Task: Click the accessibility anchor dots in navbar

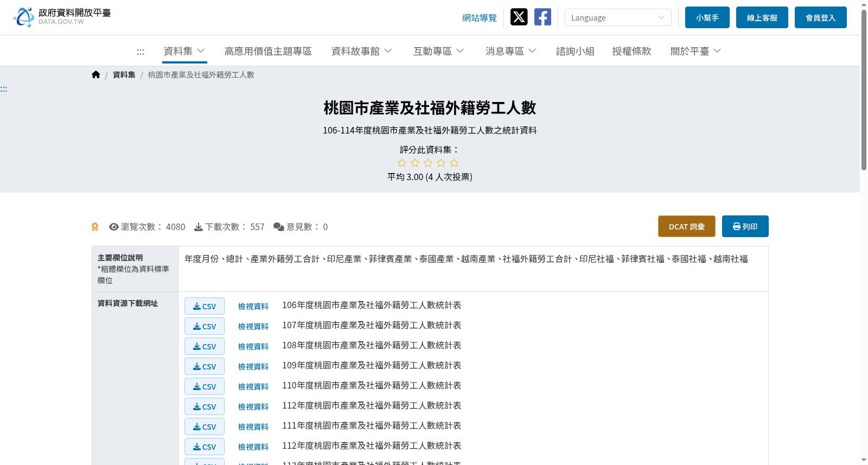Action: click(x=141, y=52)
